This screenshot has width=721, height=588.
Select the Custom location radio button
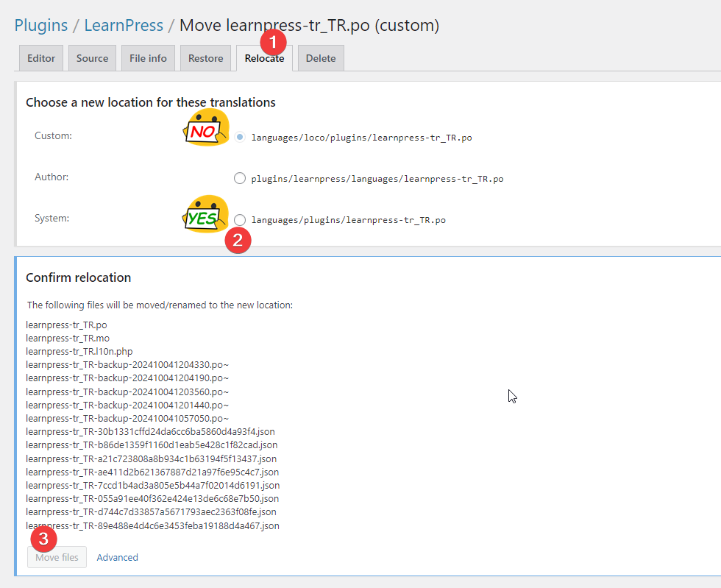pyautogui.click(x=240, y=137)
